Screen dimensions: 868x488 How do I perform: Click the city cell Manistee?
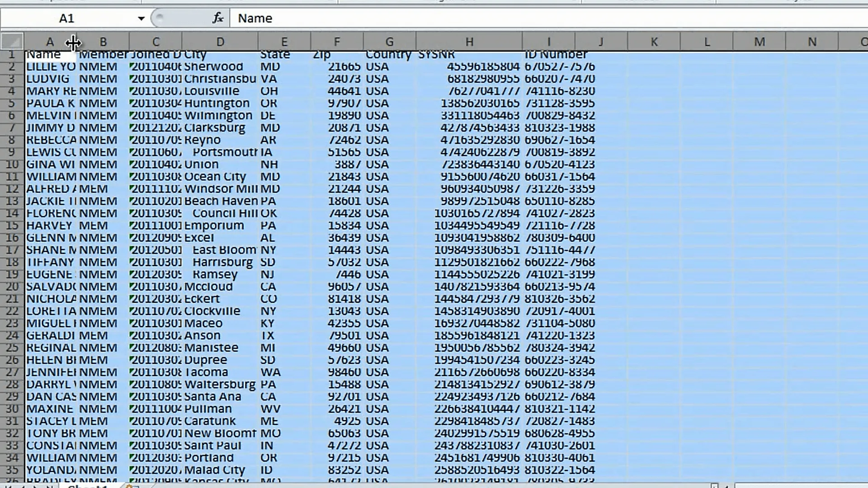220,347
